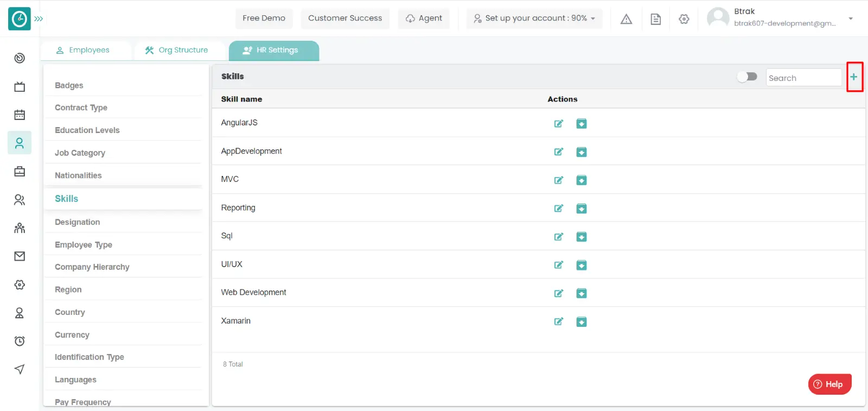This screenshot has width=868, height=411.
Task: Open the mail icon in left sidebar
Action: point(20,256)
